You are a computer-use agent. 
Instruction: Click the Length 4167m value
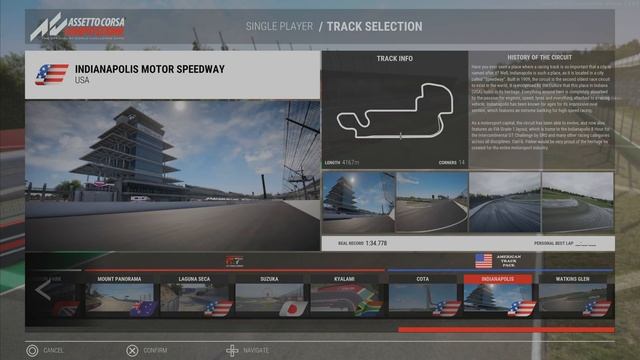coord(351,162)
